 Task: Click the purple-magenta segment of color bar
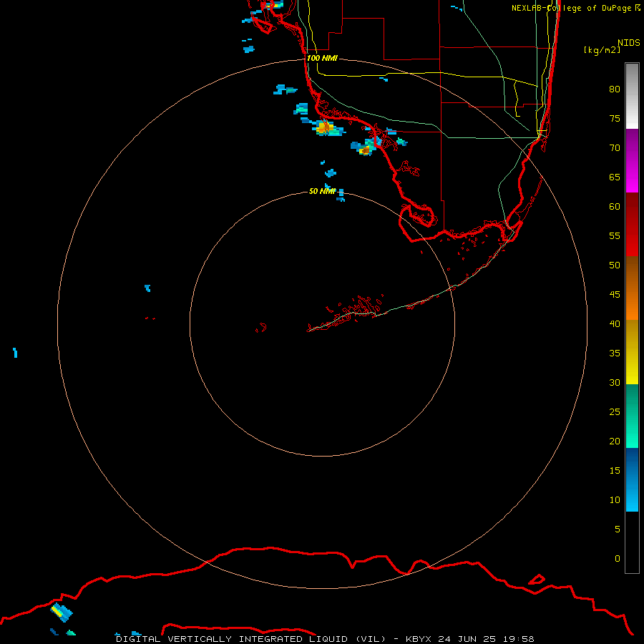point(632,160)
